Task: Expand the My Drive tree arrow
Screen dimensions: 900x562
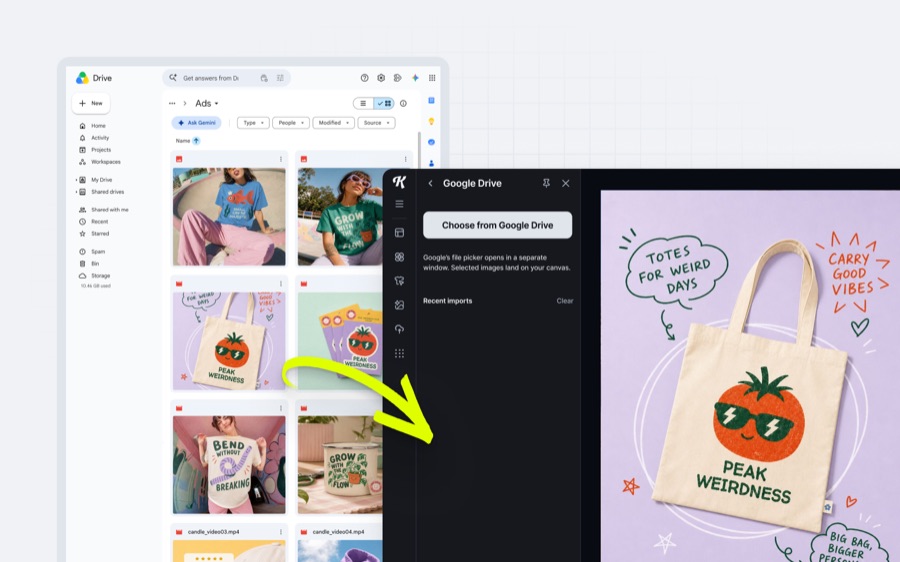Action: 76,180
